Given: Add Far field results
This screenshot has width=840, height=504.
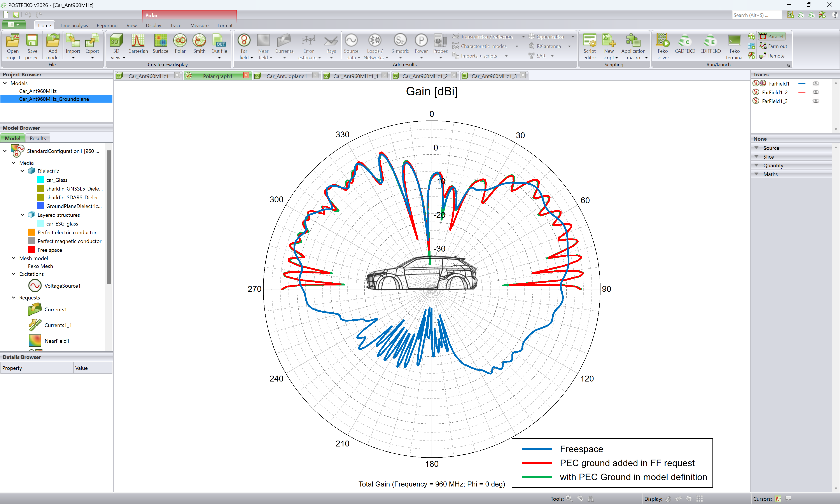Looking at the screenshot, I should click(244, 47).
